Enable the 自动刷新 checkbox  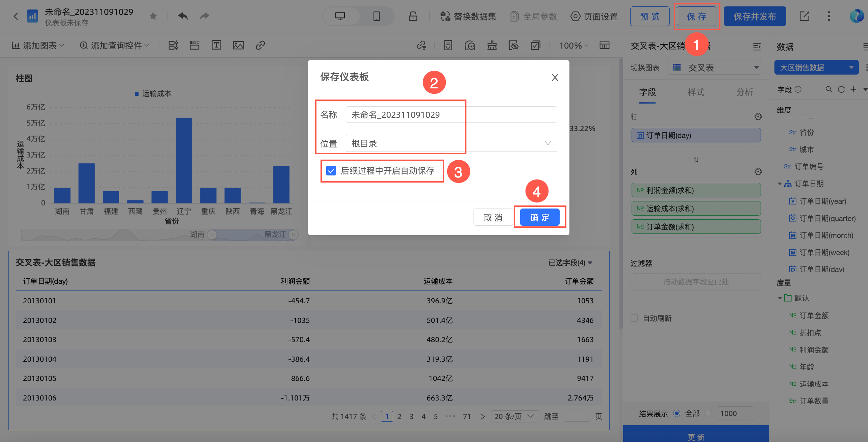pyautogui.click(x=634, y=318)
